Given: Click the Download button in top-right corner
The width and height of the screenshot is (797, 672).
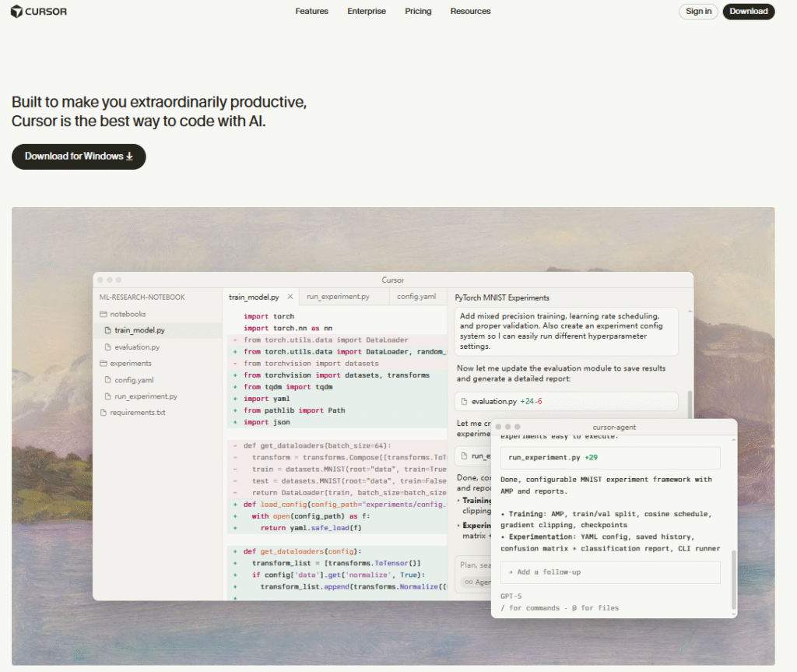Looking at the screenshot, I should [x=748, y=12].
